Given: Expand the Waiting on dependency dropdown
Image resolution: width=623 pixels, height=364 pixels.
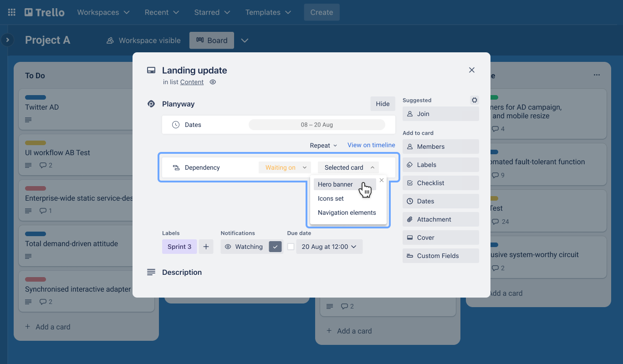Looking at the screenshot, I should pos(285,167).
